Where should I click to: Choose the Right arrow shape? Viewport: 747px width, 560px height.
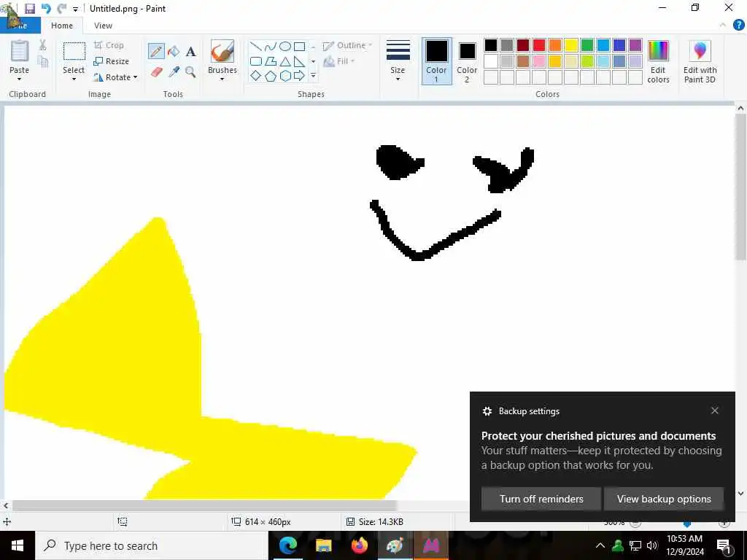299,76
